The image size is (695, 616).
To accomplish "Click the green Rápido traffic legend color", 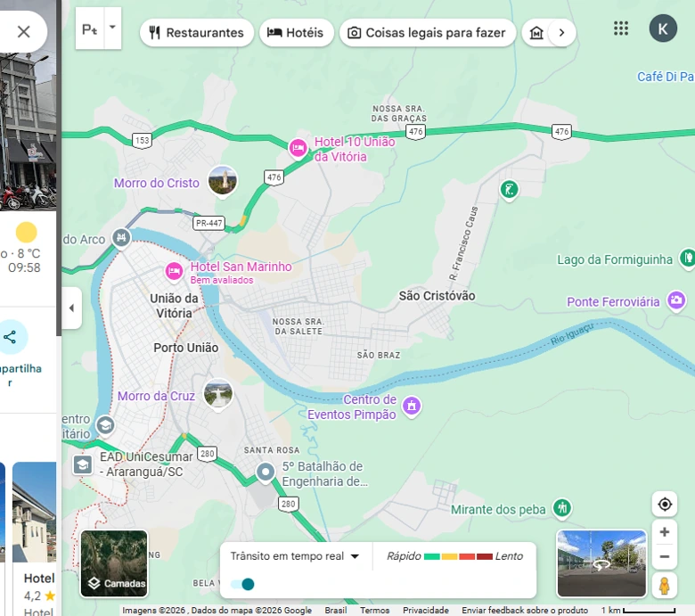I will click(x=432, y=556).
